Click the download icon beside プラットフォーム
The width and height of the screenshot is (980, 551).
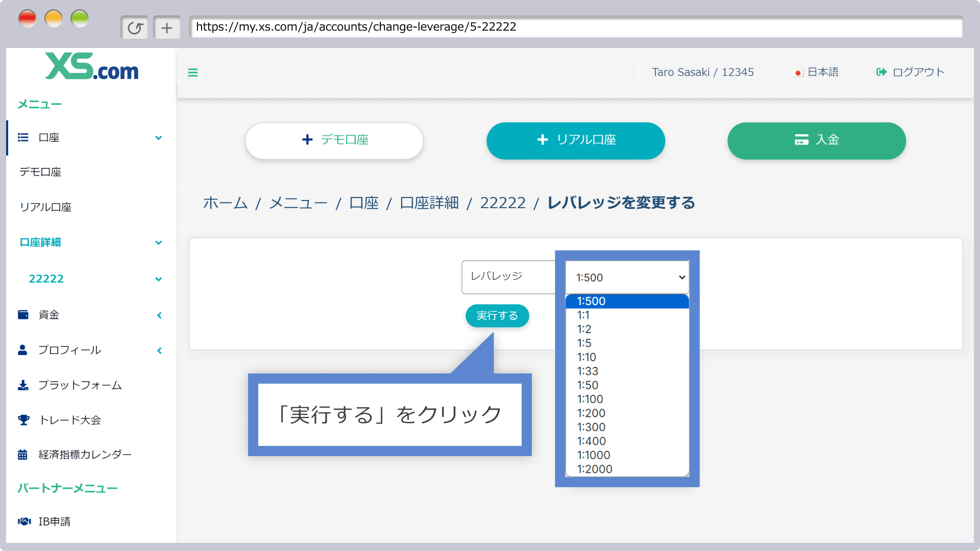click(x=23, y=385)
